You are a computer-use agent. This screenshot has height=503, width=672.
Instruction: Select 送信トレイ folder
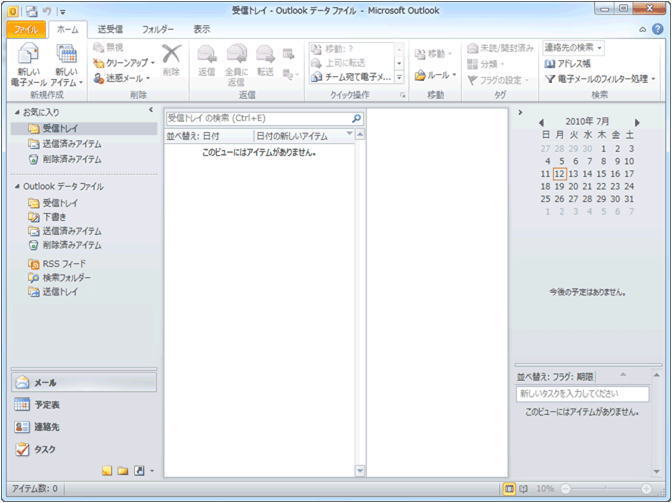click(x=53, y=292)
